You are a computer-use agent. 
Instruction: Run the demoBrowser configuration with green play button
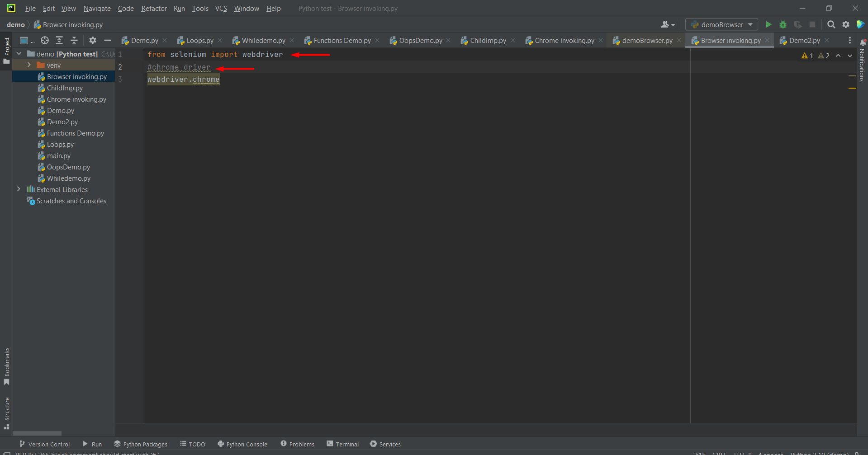coord(768,24)
